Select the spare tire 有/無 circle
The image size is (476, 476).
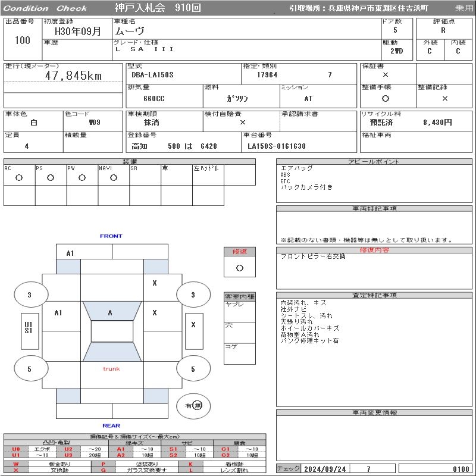point(194,406)
